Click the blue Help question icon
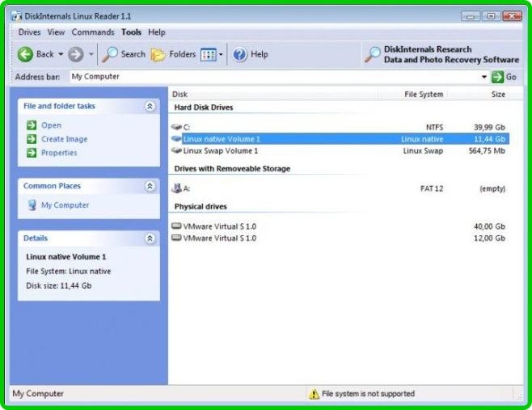The width and height of the screenshot is (532, 410). [240, 54]
